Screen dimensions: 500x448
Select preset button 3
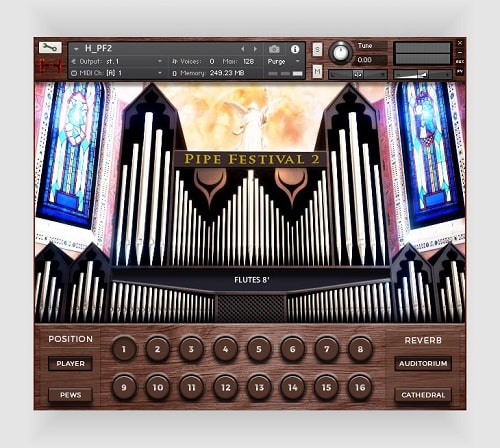[191, 349]
